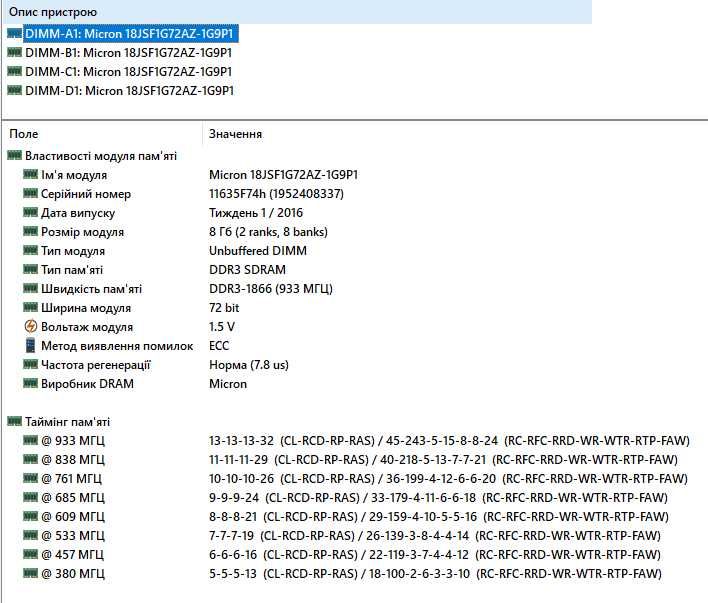Click memory chip icon beside DIMM-C1
Screen dimensions: 708x603
(14, 71)
